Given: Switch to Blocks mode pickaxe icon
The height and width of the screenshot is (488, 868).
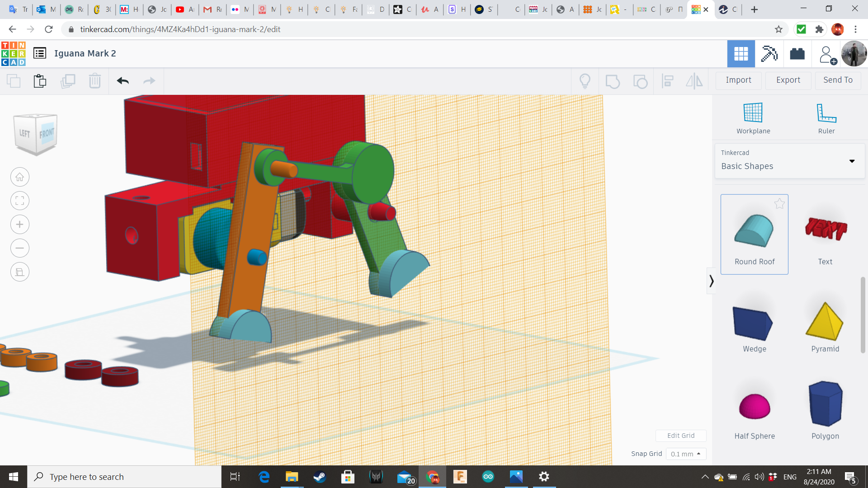Looking at the screenshot, I should [769, 54].
